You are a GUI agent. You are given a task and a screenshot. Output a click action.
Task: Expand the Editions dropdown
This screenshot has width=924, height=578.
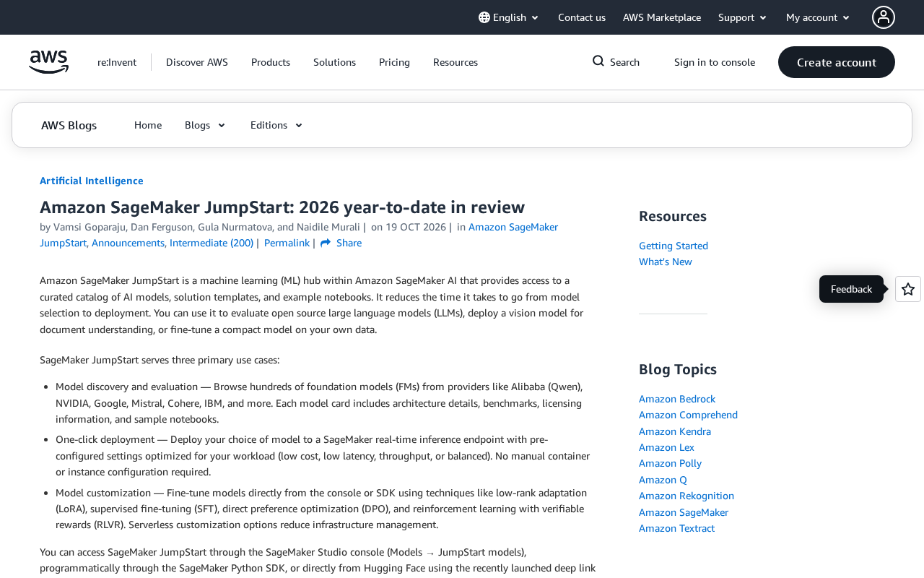click(277, 125)
